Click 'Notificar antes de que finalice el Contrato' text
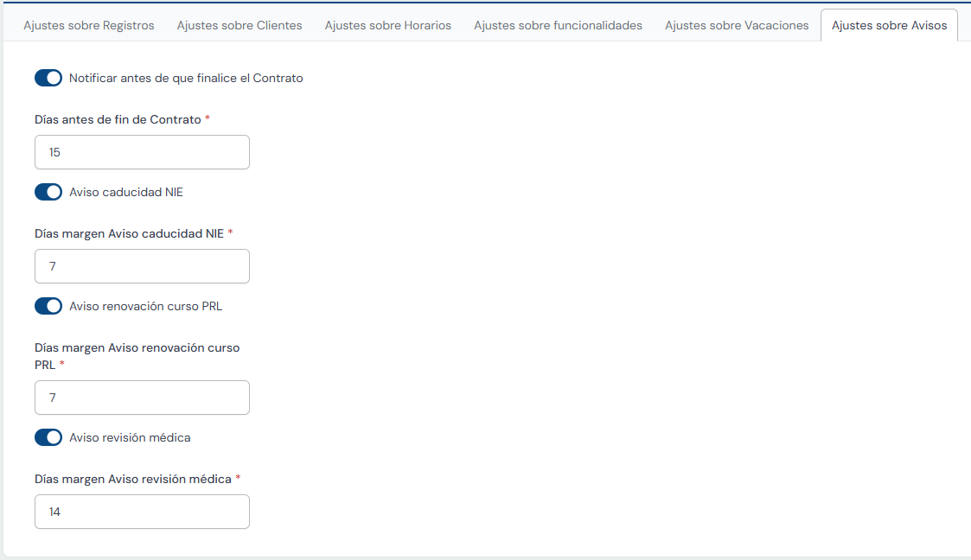 186,78
